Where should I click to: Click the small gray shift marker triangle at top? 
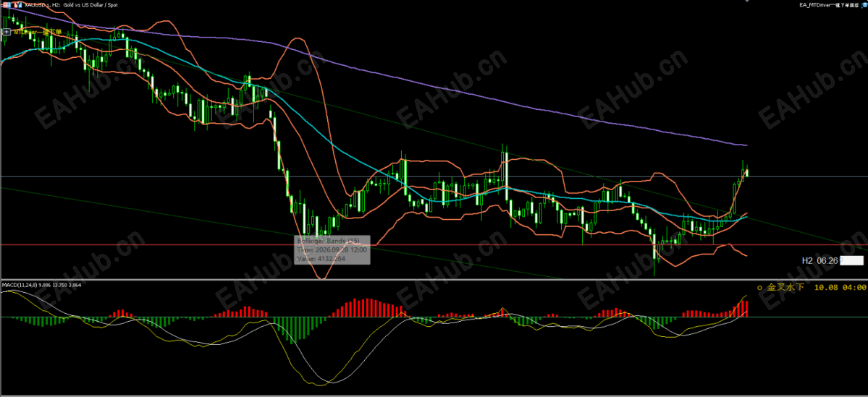pyautogui.click(x=747, y=1)
